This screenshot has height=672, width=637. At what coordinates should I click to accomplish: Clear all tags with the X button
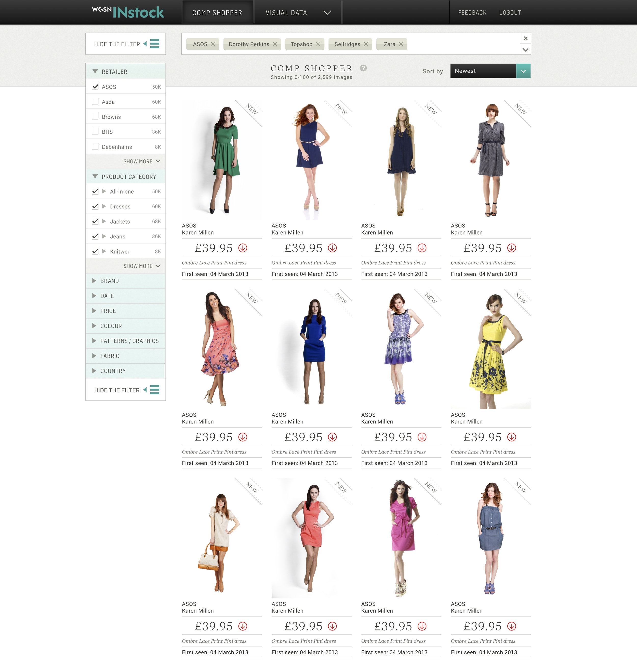[526, 38]
